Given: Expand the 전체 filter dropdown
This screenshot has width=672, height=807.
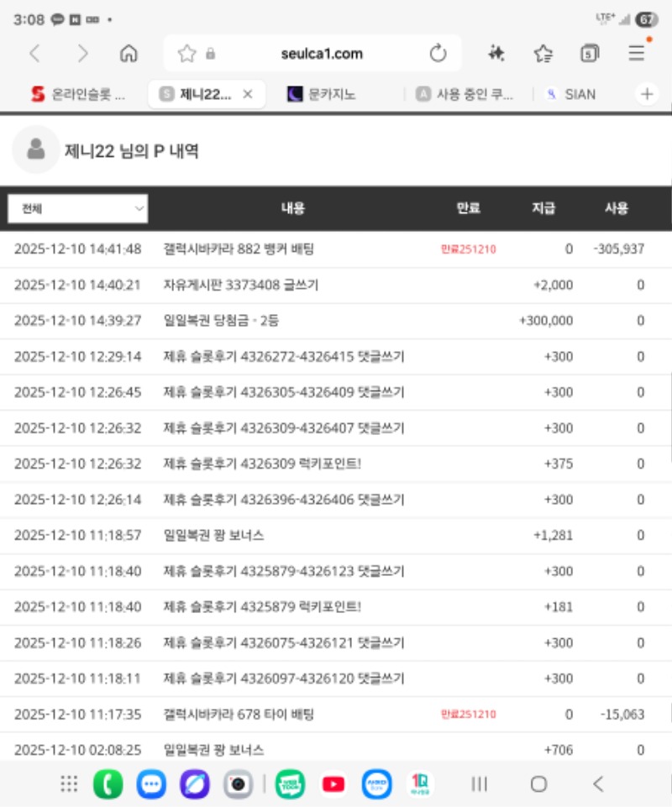Looking at the screenshot, I should click(77, 208).
